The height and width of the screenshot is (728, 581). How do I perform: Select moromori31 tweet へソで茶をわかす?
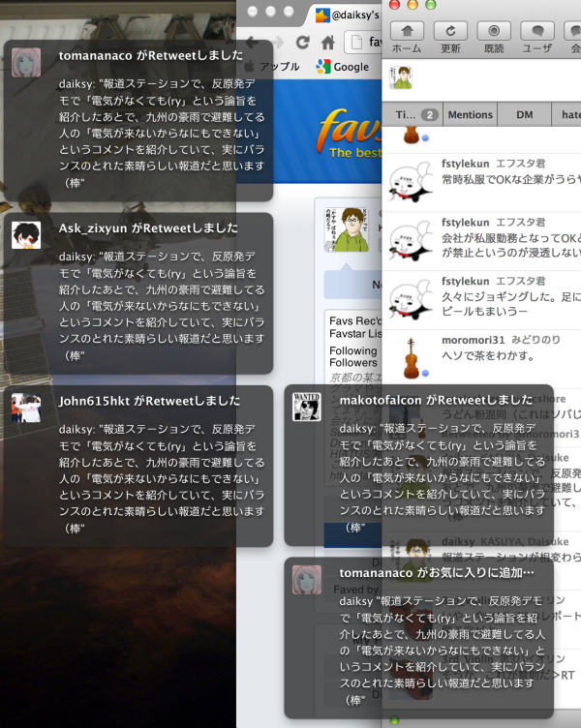(x=481, y=359)
